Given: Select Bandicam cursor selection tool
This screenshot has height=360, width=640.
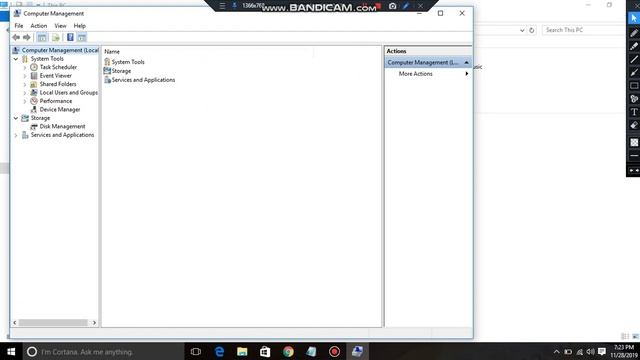Looking at the screenshot, I should 634,18.
